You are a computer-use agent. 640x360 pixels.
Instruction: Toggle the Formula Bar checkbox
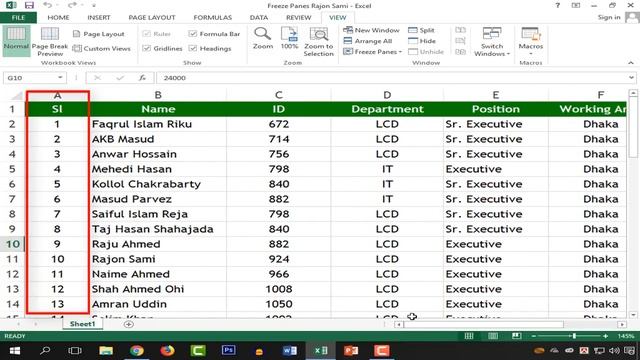click(193, 34)
